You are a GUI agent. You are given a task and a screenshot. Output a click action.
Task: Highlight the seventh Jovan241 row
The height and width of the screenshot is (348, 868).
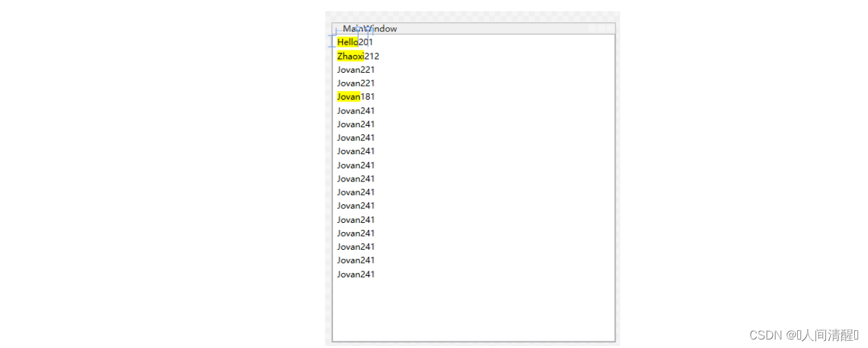[x=356, y=192]
